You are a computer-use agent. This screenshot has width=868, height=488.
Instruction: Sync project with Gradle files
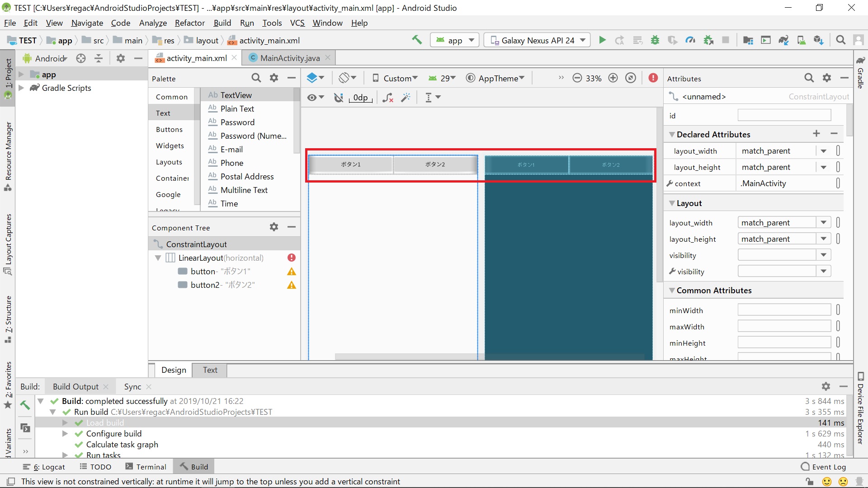pyautogui.click(x=784, y=40)
